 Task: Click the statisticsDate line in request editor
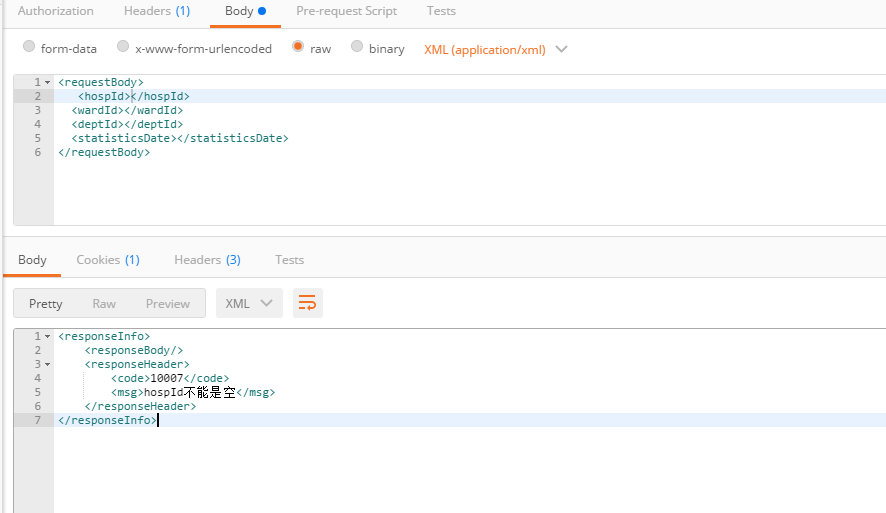click(180, 138)
